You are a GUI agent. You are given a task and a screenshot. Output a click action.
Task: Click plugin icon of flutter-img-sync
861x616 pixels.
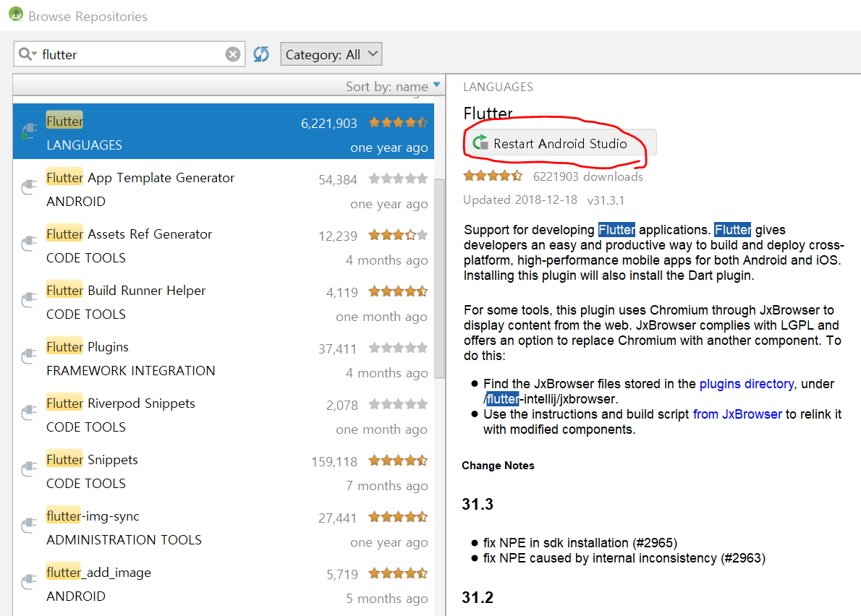[x=28, y=526]
